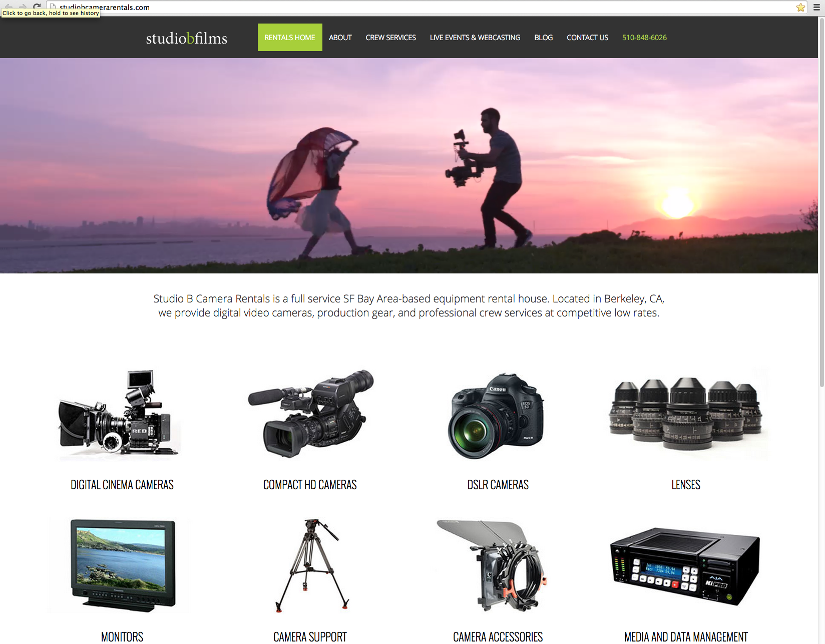The width and height of the screenshot is (825, 644).
Task: Go to Rentals Home tab
Action: (290, 38)
